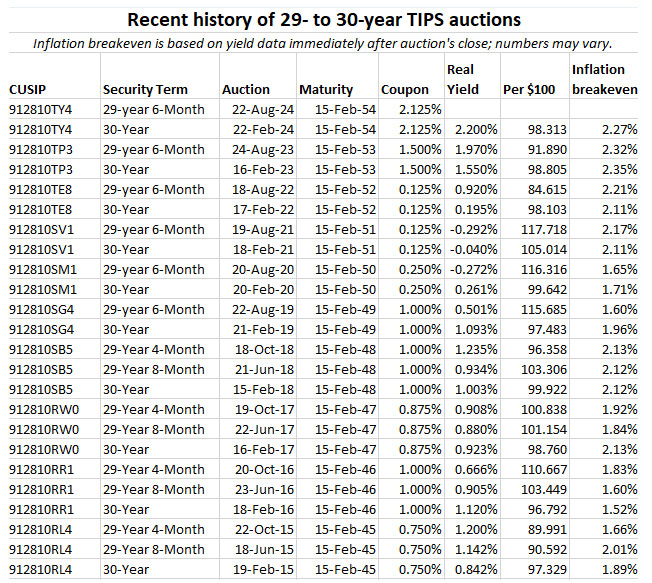
Task: Click the Real Yield column header
Action: (x=463, y=79)
